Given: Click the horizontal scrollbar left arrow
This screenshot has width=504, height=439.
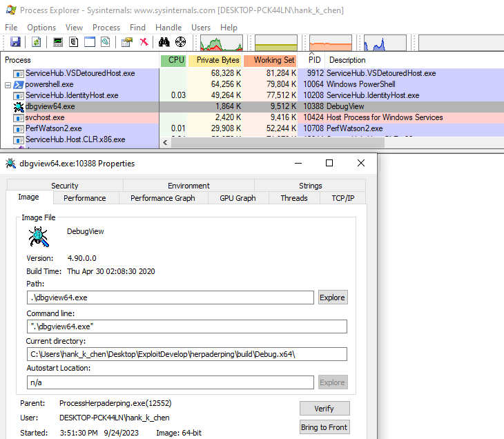Looking at the screenshot, I should (165, 142).
